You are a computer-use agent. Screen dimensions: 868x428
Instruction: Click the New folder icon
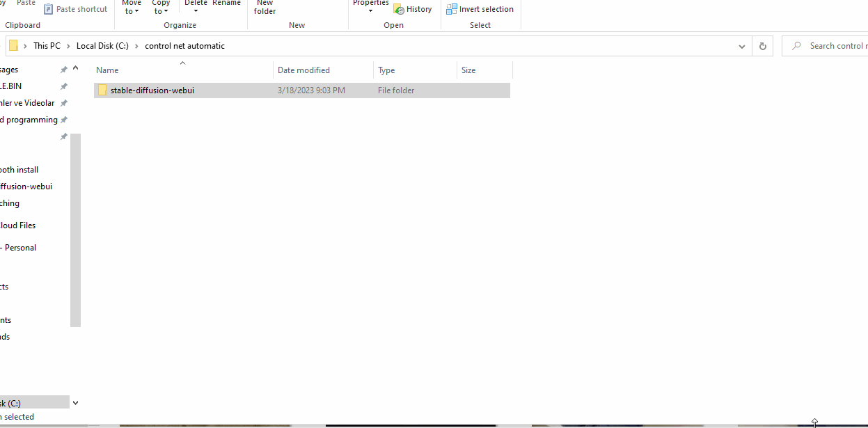(x=265, y=7)
